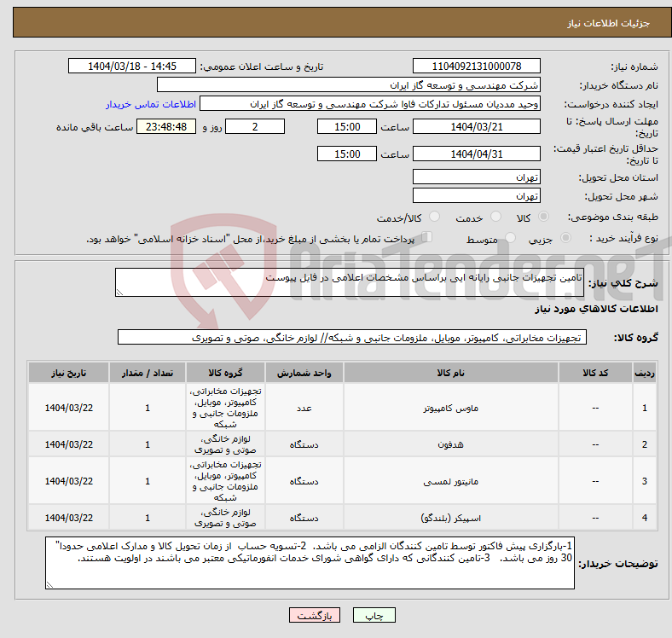Viewport: 672px width, 638px height.
Task: Open the اطلاعات تماس خریدار link
Action: pos(151,104)
